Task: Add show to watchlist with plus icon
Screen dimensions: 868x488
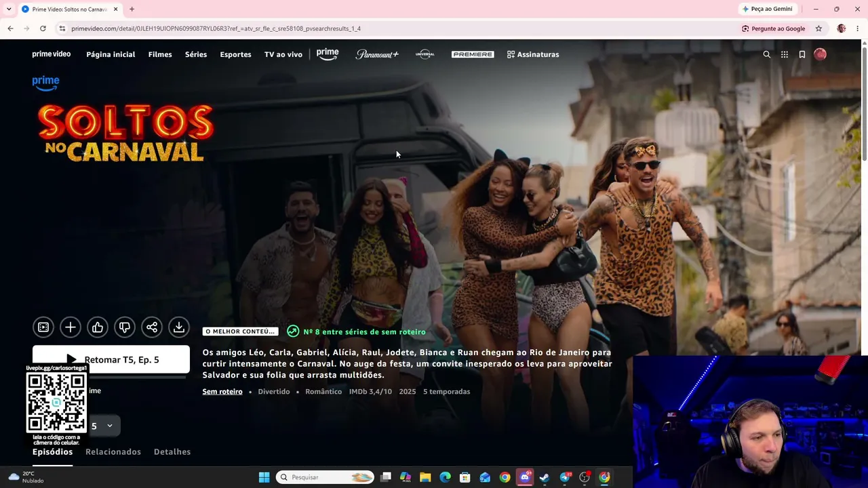Action: point(71,327)
